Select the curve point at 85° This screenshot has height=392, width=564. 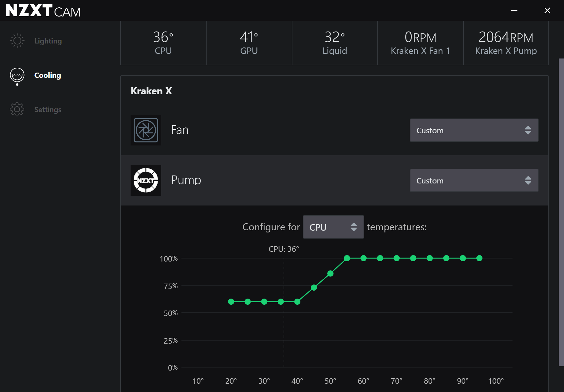446,258
